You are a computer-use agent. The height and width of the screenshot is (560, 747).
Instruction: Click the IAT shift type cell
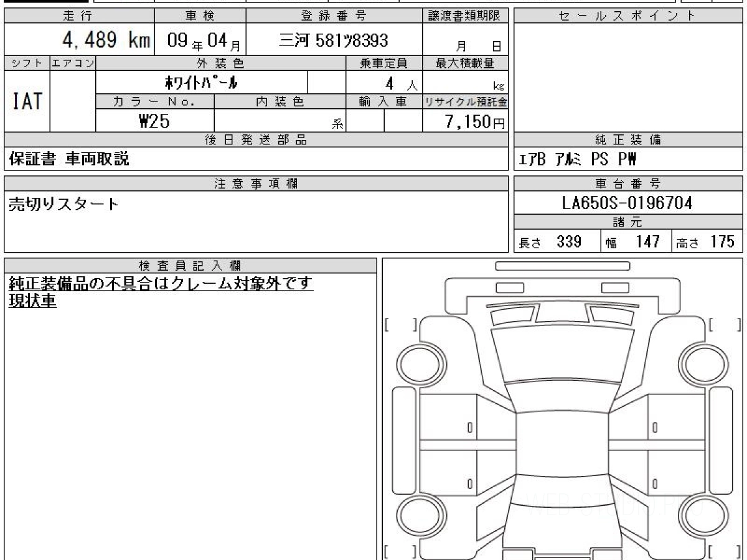(x=27, y=101)
